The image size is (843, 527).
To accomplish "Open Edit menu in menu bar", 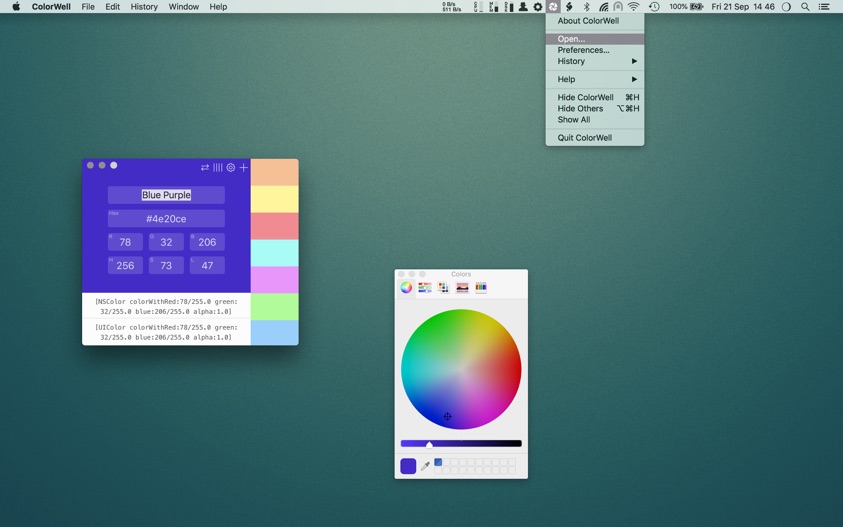I will [112, 6].
